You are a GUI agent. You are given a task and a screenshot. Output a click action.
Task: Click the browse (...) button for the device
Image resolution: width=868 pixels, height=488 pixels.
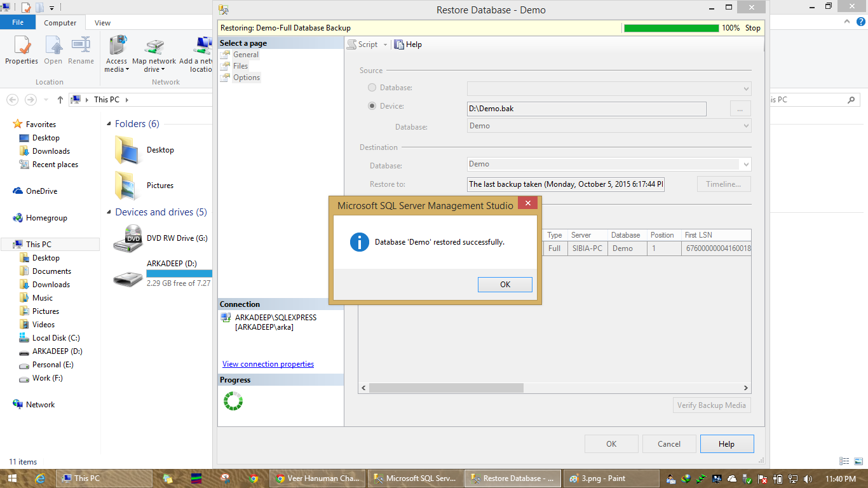740,109
